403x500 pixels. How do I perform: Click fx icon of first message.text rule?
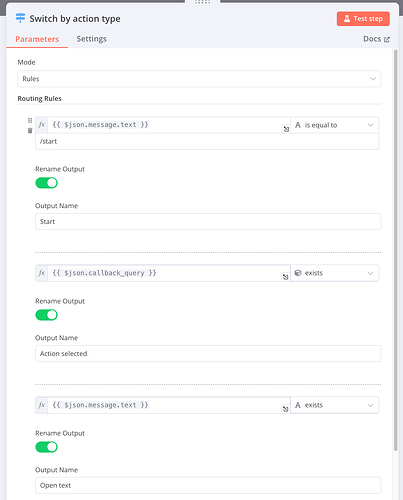click(42, 125)
